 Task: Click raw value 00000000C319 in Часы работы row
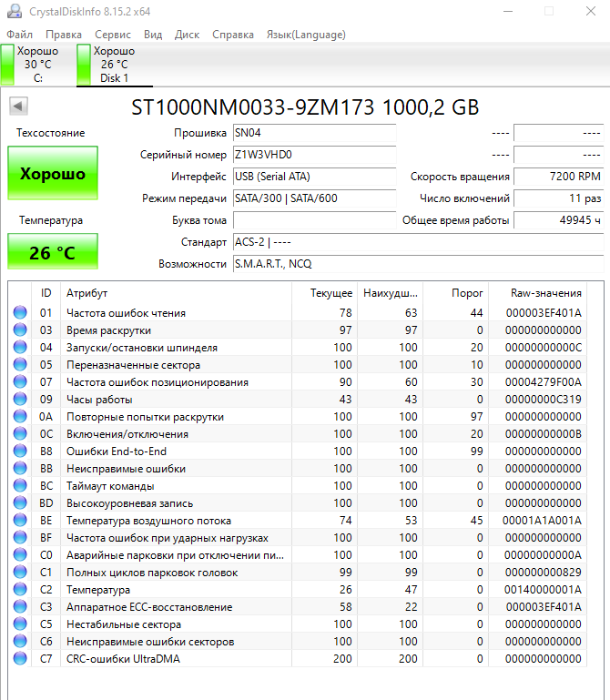(x=543, y=399)
